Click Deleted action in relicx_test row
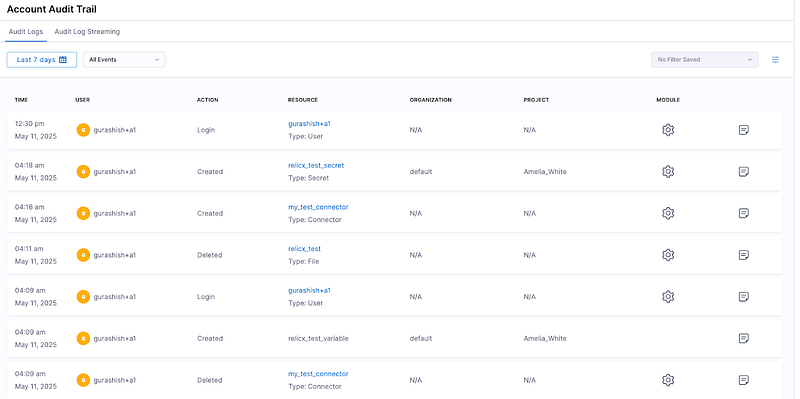This screenshot has width=800, height=399. pos(210,255)
